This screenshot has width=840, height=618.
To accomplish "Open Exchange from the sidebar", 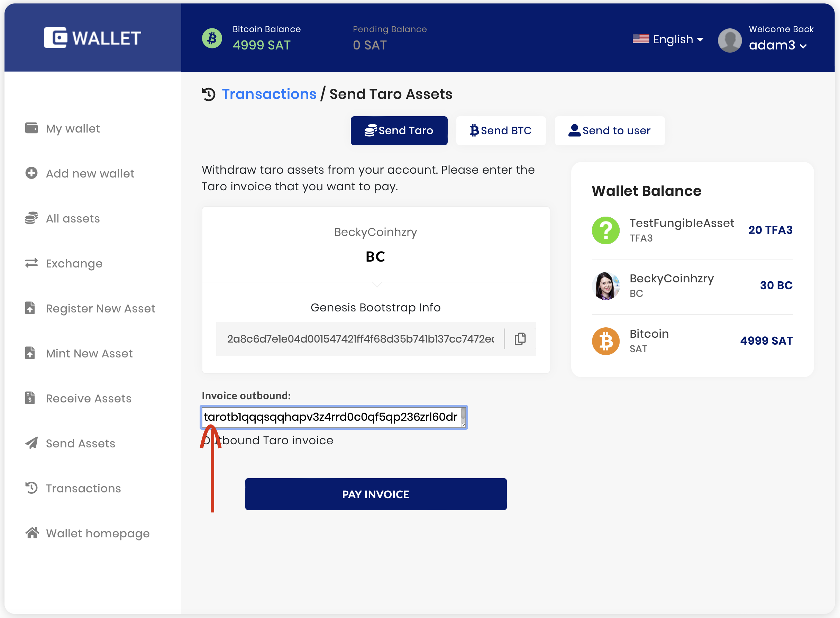I will click(74, 264).
